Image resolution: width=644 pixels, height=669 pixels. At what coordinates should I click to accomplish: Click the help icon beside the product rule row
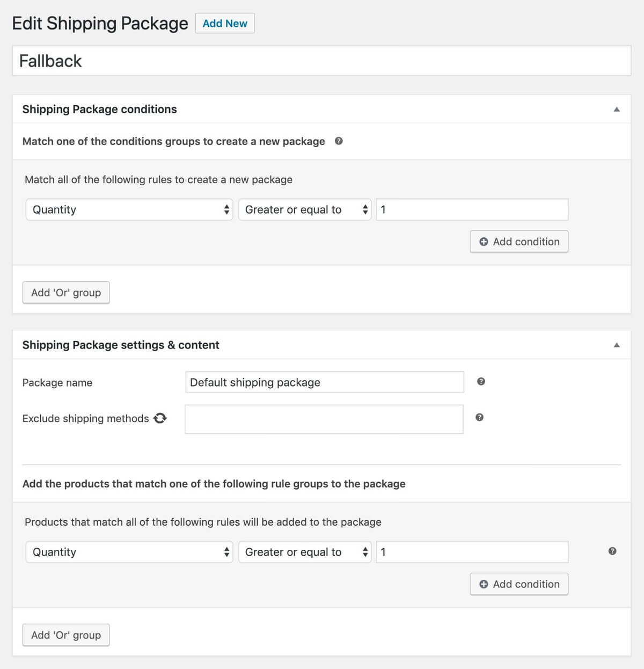coord(611,550)
